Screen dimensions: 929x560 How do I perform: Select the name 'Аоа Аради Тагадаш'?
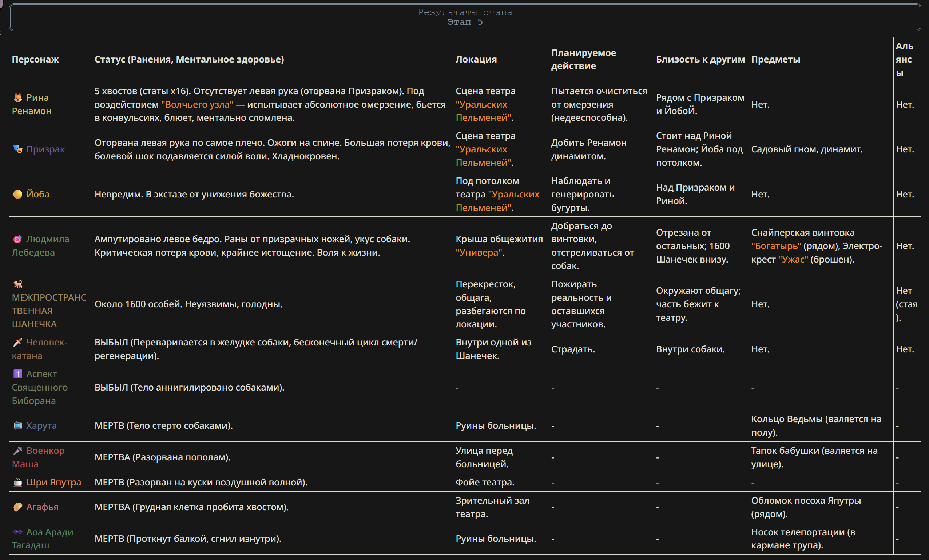coord(43,539)
